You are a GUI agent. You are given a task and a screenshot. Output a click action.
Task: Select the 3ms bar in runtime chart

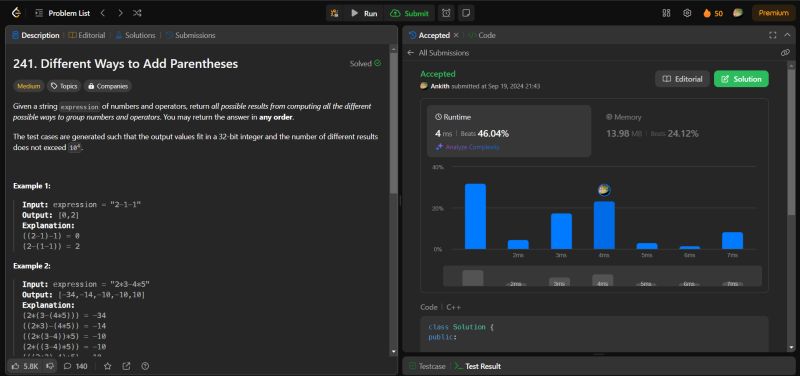(561, 231)
